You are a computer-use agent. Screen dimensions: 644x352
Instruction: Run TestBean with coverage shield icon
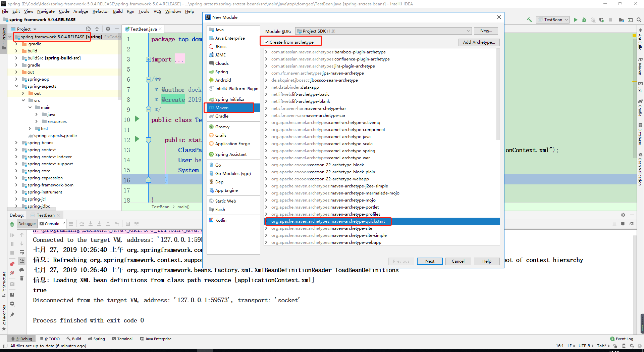tap(602, 20)
